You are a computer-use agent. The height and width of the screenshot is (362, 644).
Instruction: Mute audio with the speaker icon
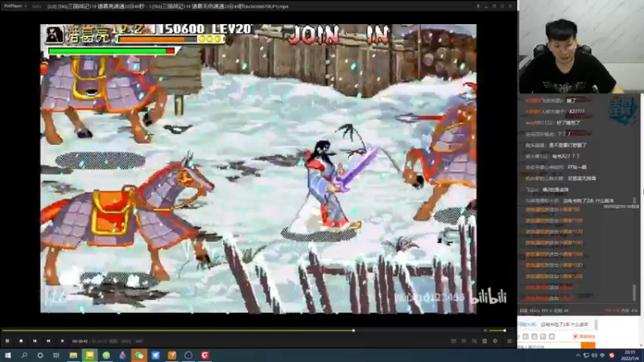point(485,331)
